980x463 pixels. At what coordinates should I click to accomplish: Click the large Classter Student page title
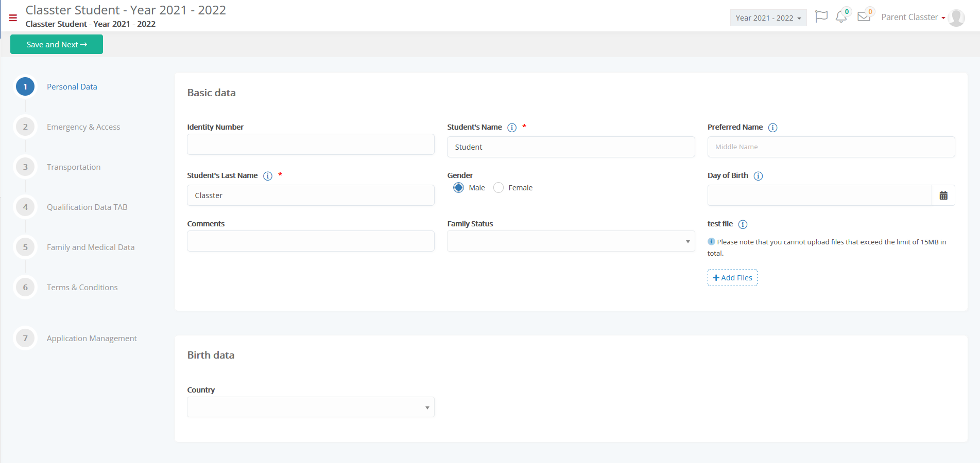126,10
